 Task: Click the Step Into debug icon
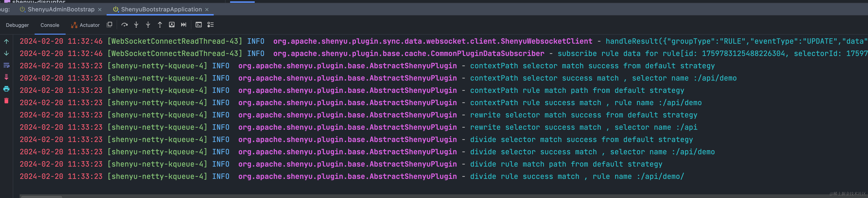point(136,25)
